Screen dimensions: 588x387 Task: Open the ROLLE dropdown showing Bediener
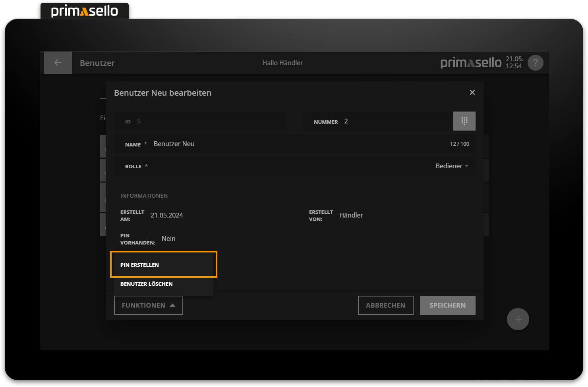452,166
